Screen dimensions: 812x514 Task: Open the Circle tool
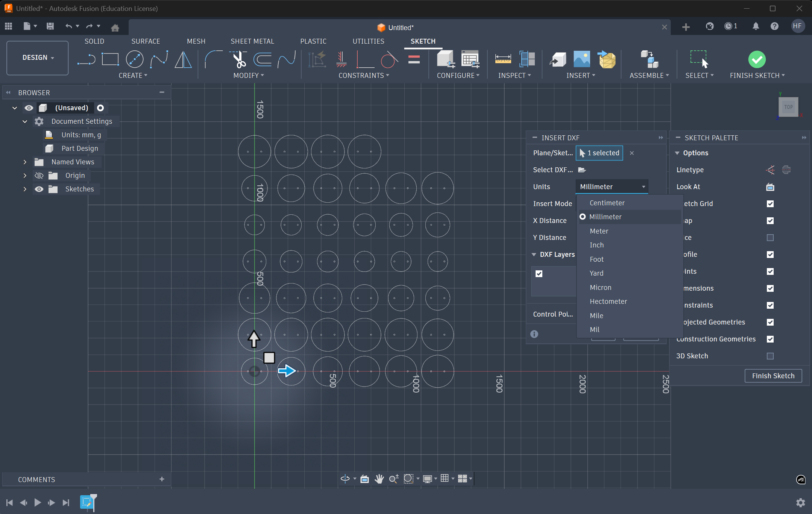pos(135,59)
